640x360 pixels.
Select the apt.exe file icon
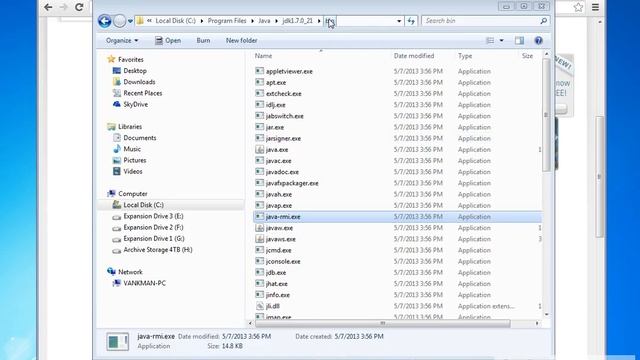(259, 82)
